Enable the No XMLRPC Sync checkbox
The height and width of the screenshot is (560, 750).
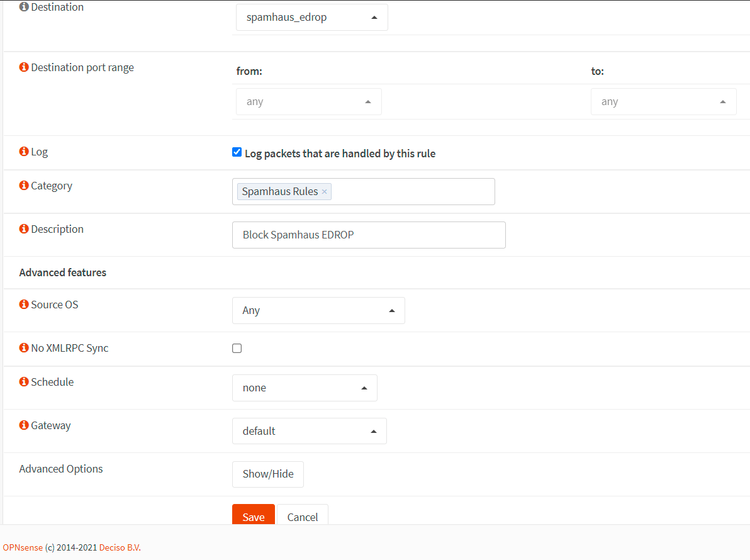pyautogui.click(x=237, y=348)
